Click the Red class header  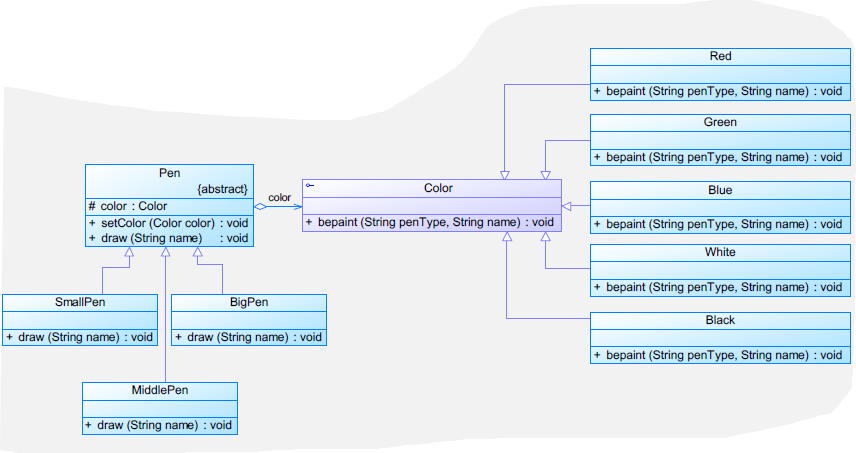pos(720,57)
